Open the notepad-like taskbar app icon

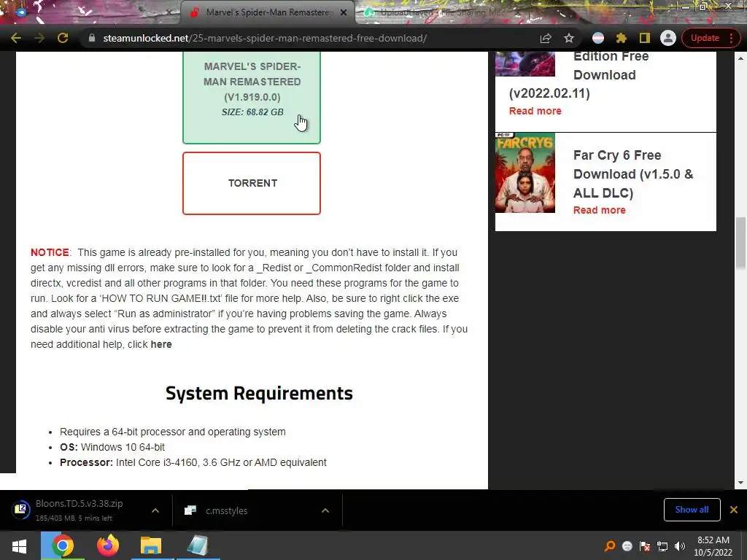[198, 545]
